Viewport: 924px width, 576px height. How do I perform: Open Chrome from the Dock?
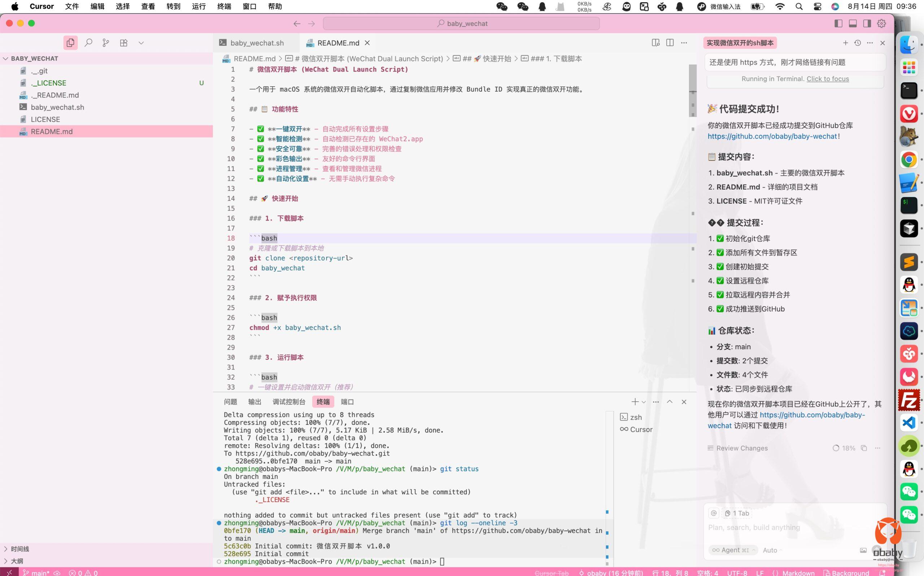coord(909,160)
